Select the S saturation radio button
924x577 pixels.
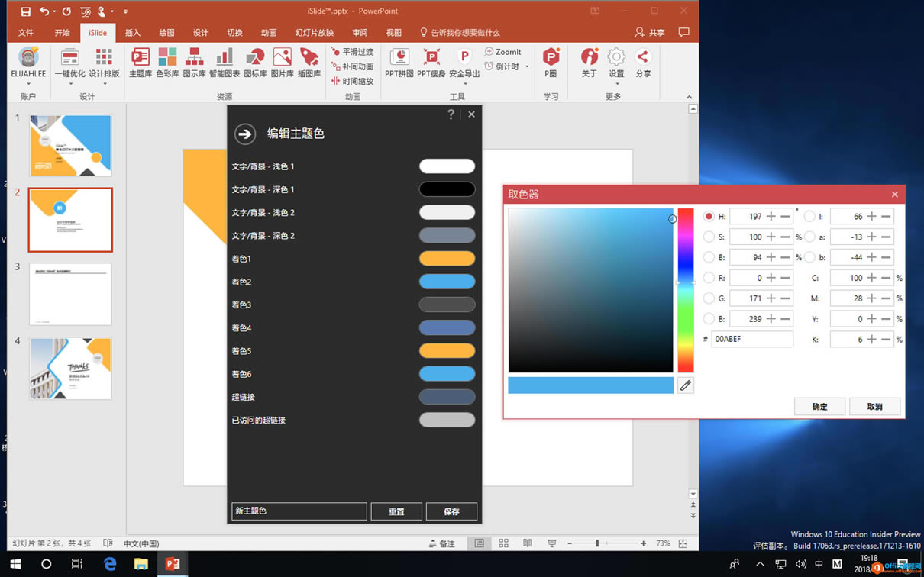[x=709, y=237]
